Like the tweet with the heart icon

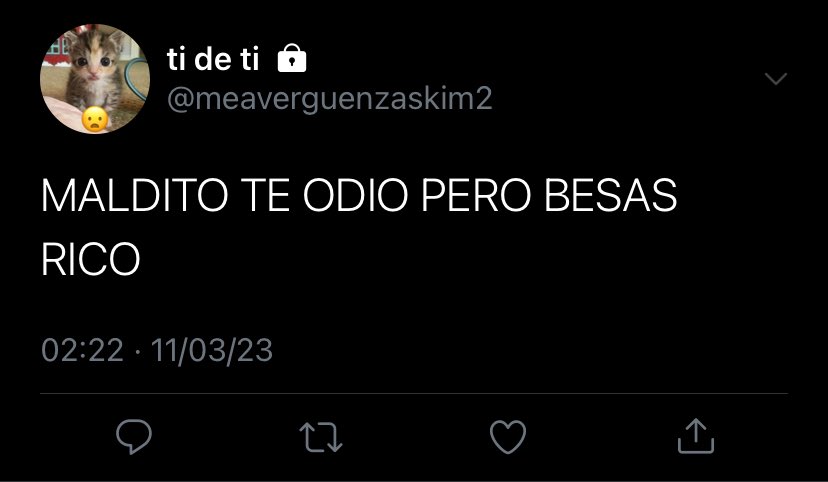pos(508,437)
